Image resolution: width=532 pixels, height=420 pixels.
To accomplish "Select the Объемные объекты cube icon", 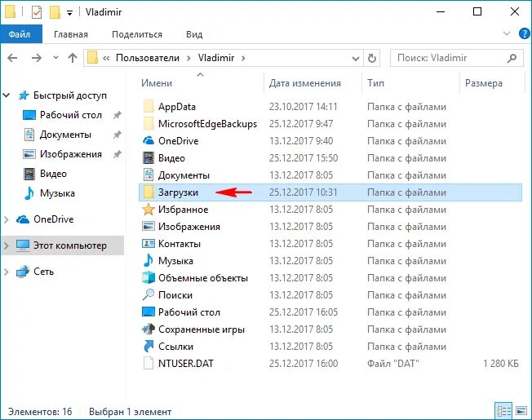I will click(149, 277).
